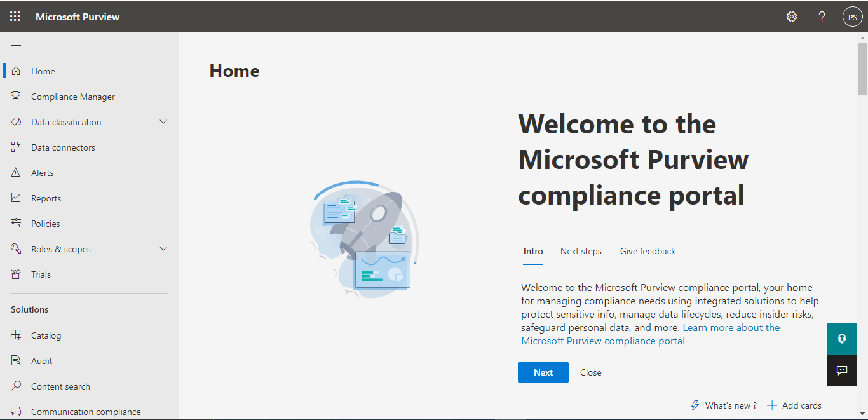Screen dimensions: 868x420
Task: Click the Home page heading
Action: 234,71
